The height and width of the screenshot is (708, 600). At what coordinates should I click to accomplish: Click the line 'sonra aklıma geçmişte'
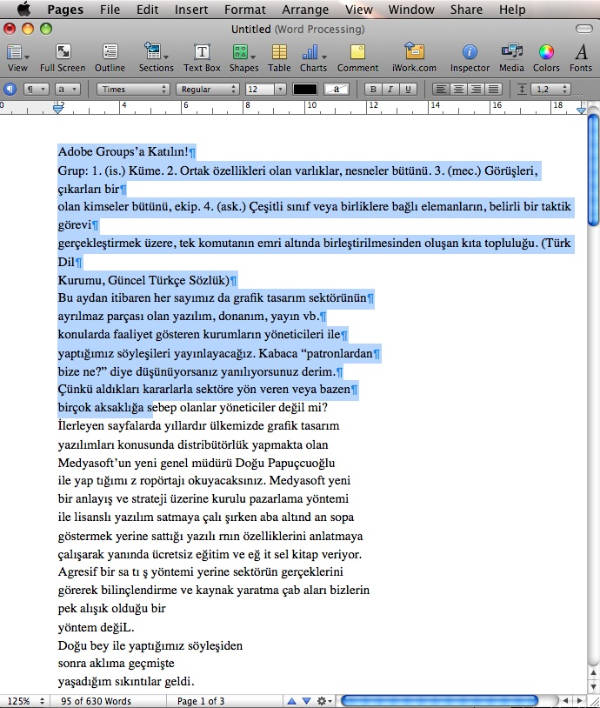(116, 663)
